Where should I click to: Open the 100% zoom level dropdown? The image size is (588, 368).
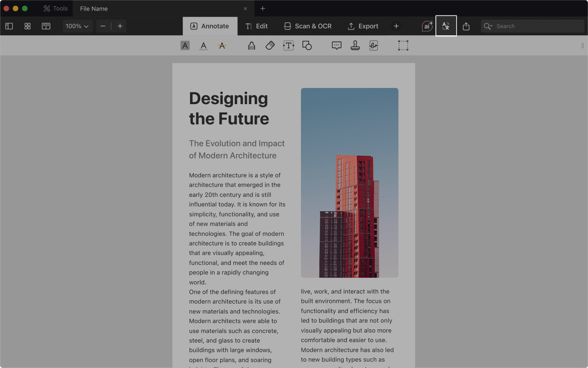coord(77,26)
